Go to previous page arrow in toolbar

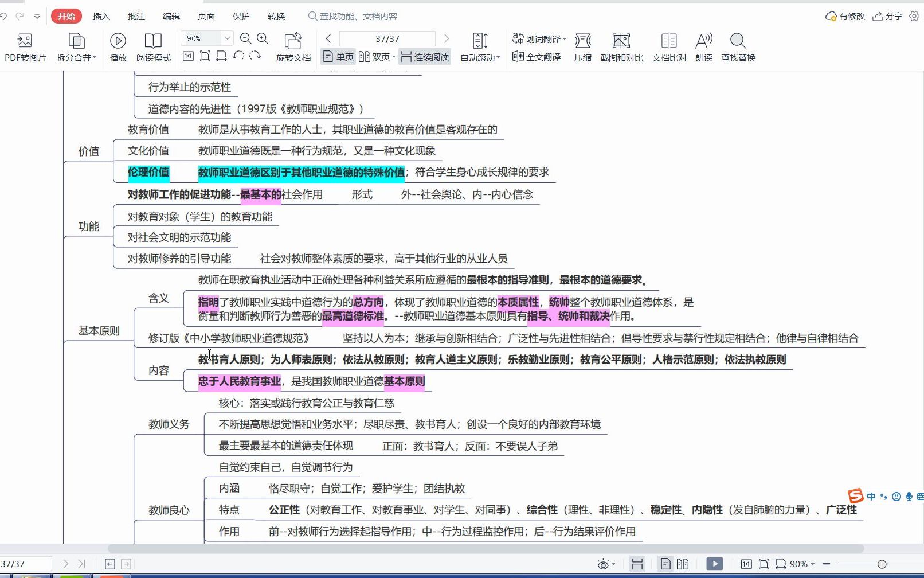point(328,38)
